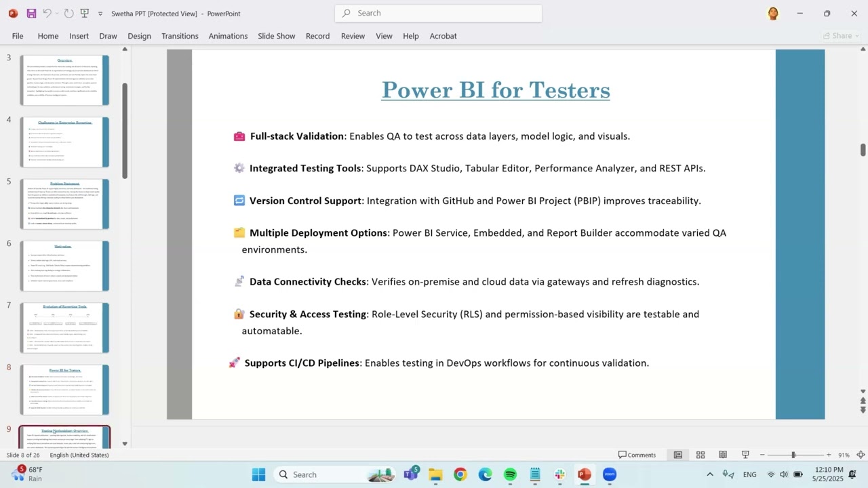Open Microsoft Teams from taskbar
Screen dimensions: 868x488
411,474
